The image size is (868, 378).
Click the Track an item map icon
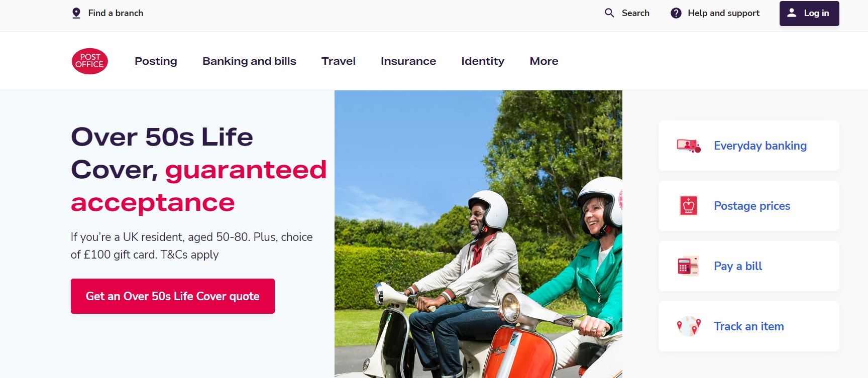click(x=689, y=326)
